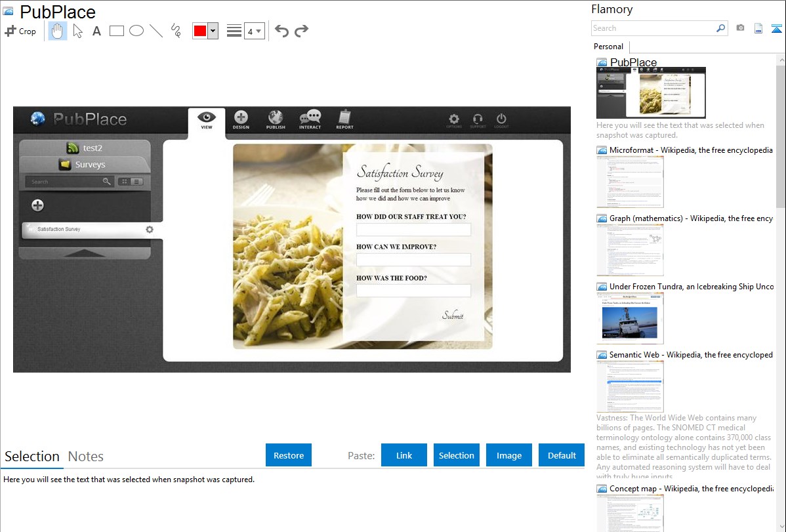Select the Surveys folder in PubPlace sidebar
This screenshot has width=786, height=532.
click(84, 165)
